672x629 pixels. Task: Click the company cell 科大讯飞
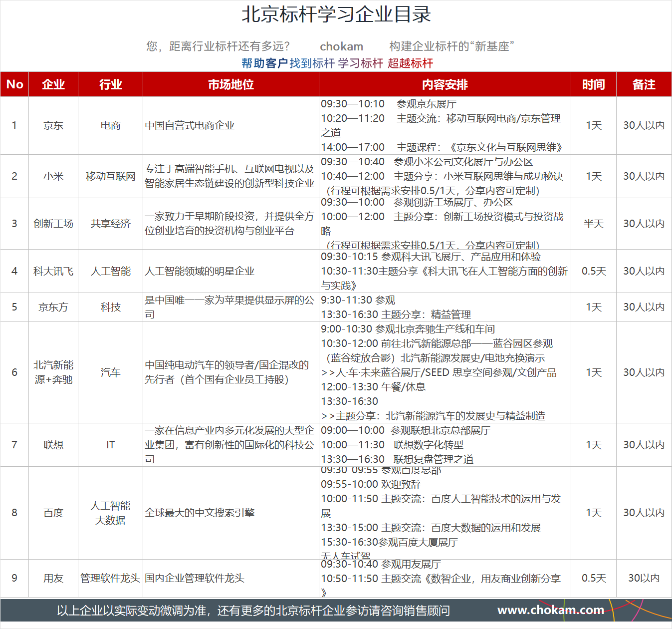[x=53, y=271]
